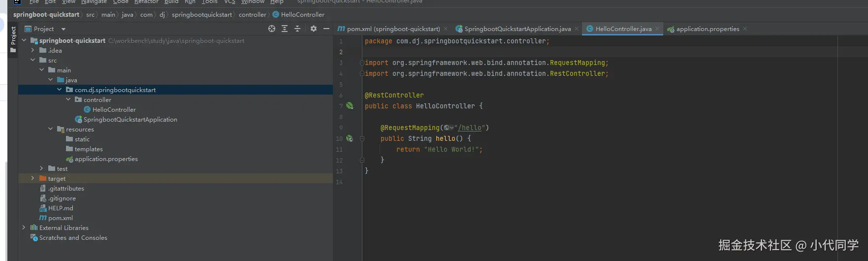The image size is (868, 261).
Task: Select the .gitignore file
Action: pos(62,198)
